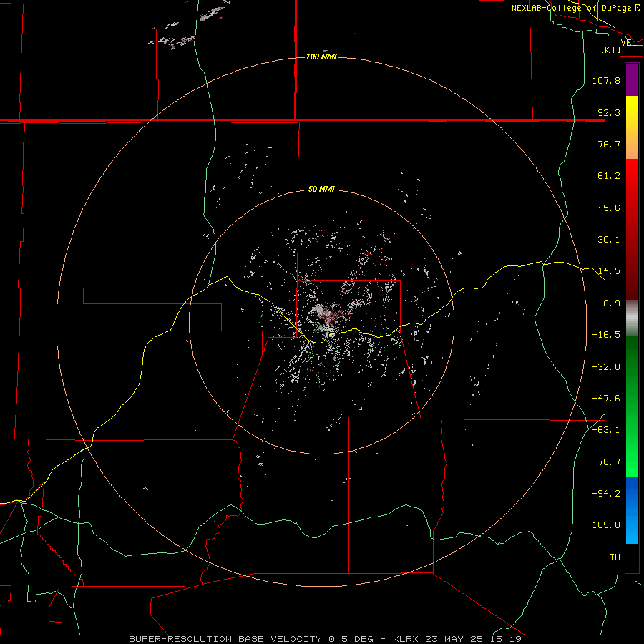Click the -16.5 velocity scale value
This screenshot has width=644, height=644.
[606, 335]
